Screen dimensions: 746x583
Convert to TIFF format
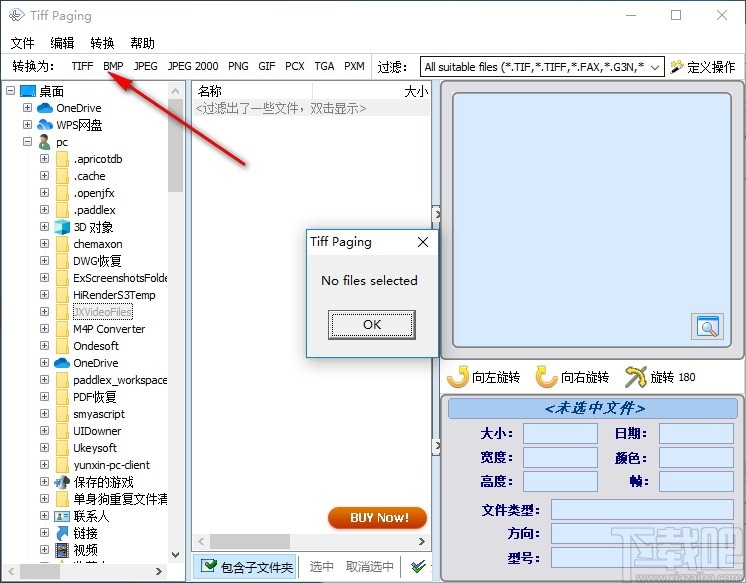[x=82, y=66]
